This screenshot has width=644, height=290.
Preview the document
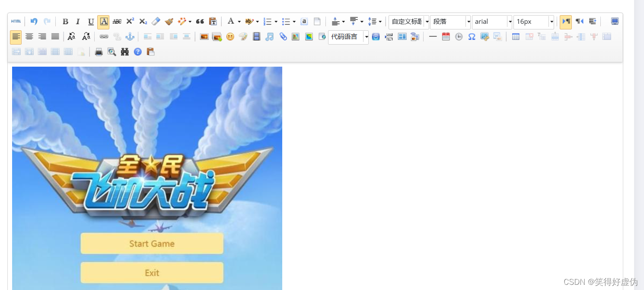(x=112, y=52)
